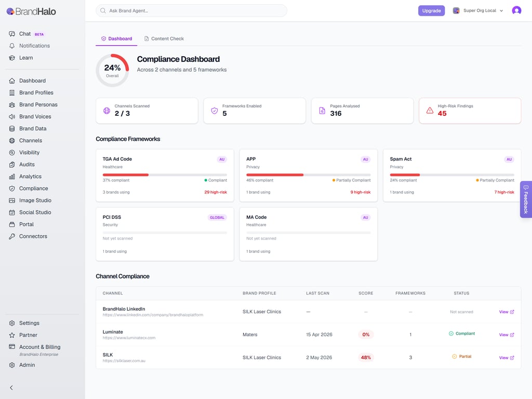This screenshot has width=532, height=399.
Task: Switch to the Dashboard tab
Action: click(x=116, y=38)
